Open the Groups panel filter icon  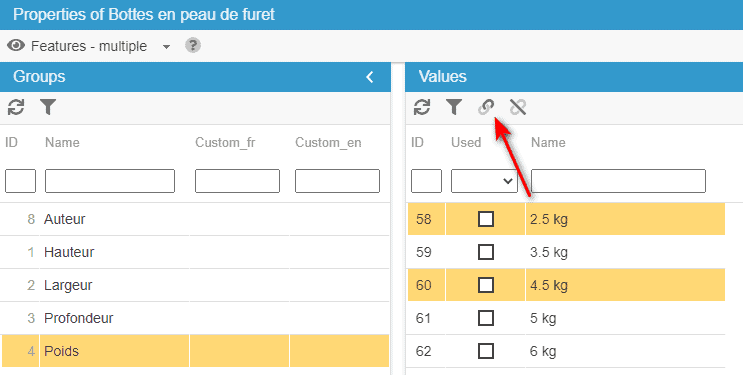[x=48, y=108]
